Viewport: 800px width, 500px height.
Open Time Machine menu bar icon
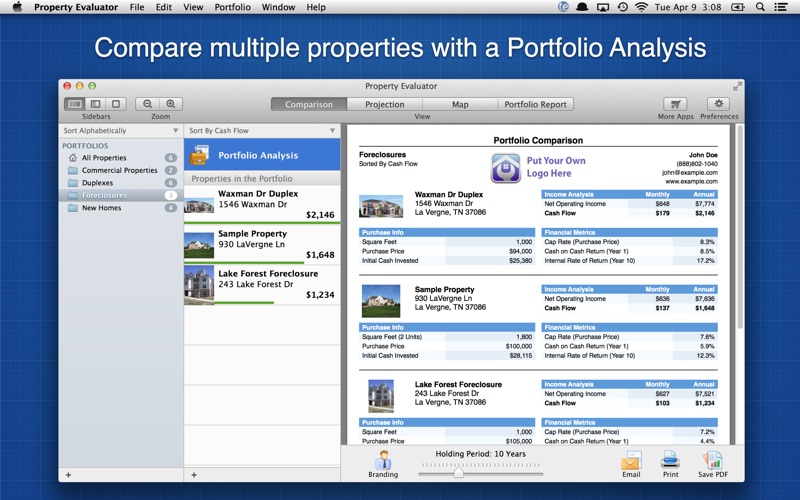click(622, 7)
